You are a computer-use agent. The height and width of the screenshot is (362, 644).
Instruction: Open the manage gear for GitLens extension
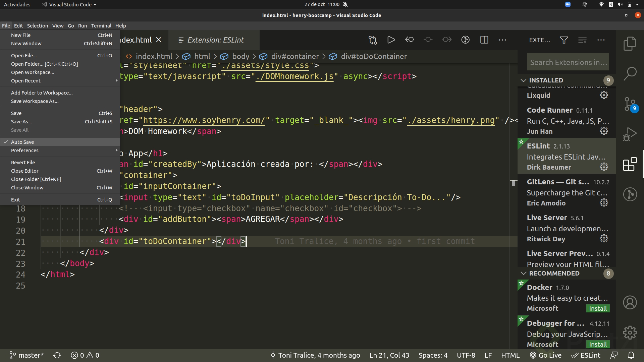click(x=604, y=203)
